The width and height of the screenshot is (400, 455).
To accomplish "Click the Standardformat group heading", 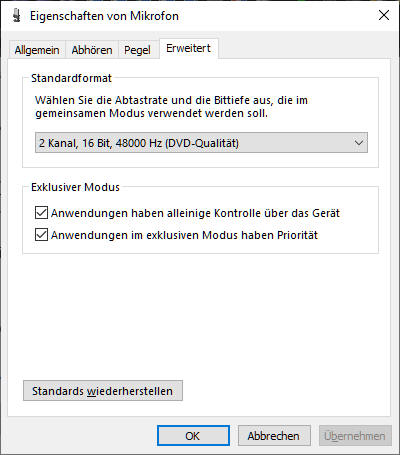I will tap(71, 78).
